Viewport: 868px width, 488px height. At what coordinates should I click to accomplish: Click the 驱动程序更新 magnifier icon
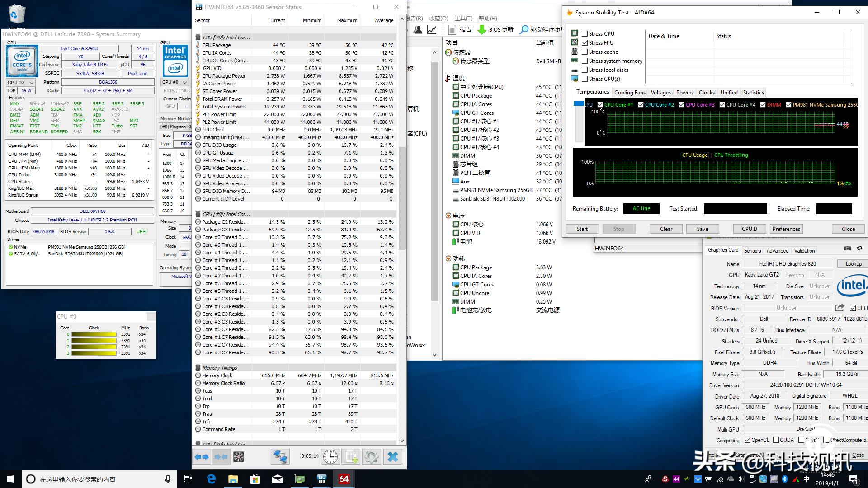[x=524, y=30]
